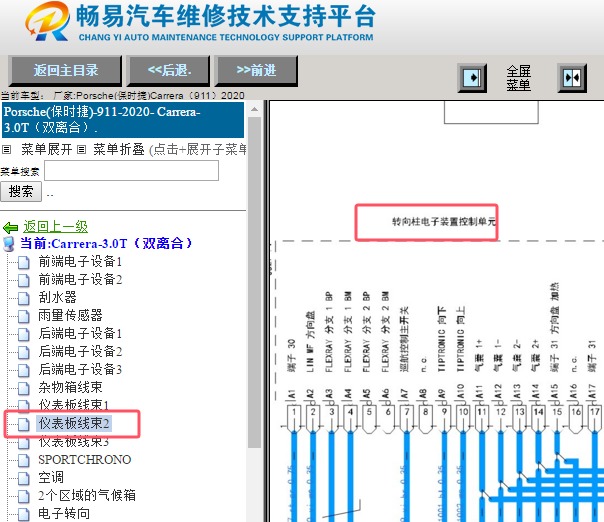The image size is (604, 522).
Task: Expand all menus via 菜单展开 icon
Action: (7, 149)
